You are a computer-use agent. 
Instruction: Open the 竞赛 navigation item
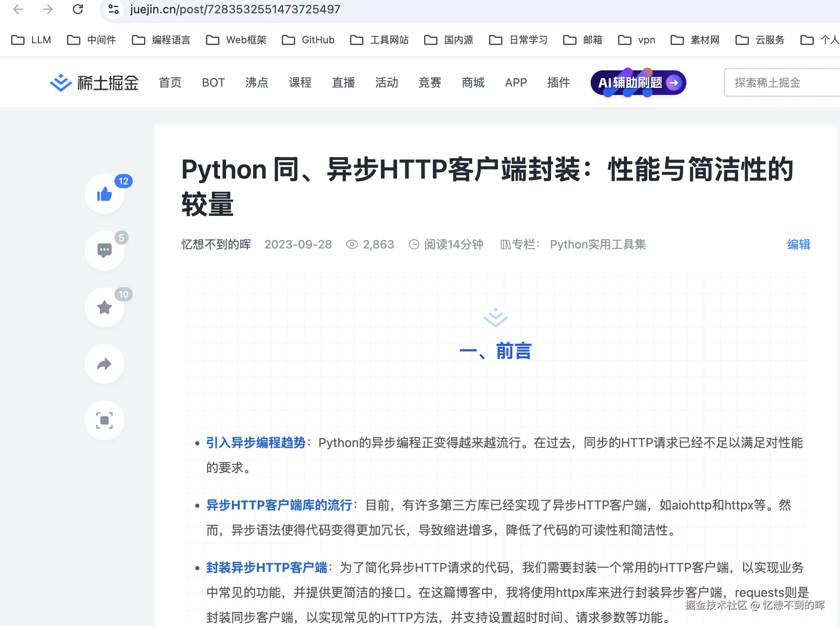click(430, 83)
